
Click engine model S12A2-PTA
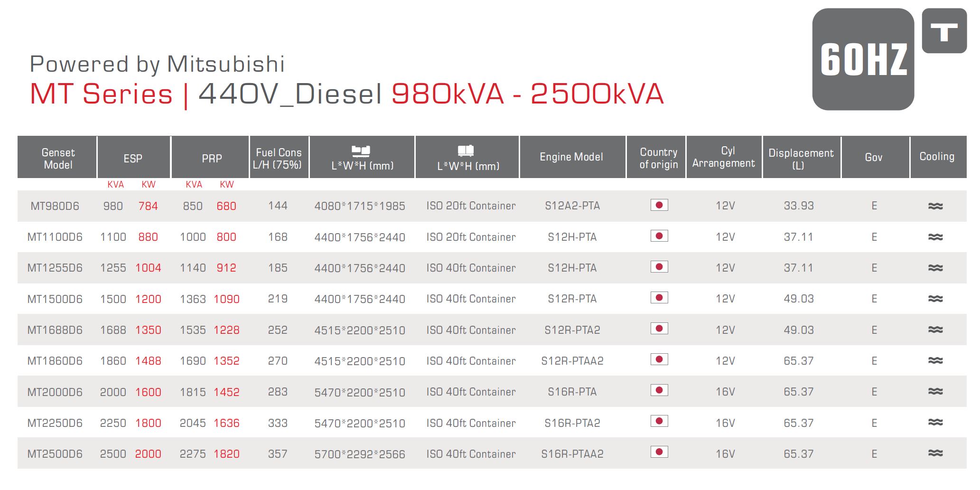point(572,206)
